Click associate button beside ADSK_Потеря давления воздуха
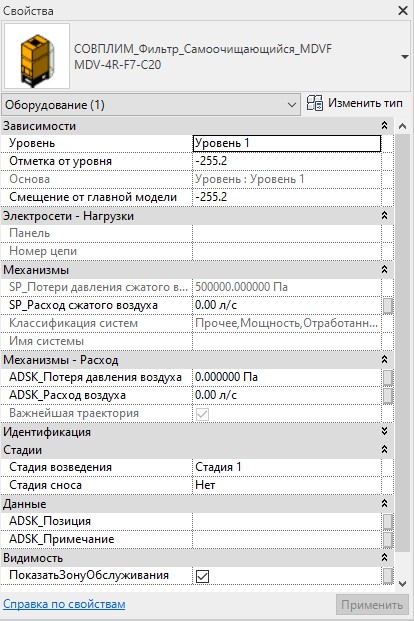The height and width of the screenshot is (621, 414). [x=388, y=377]
